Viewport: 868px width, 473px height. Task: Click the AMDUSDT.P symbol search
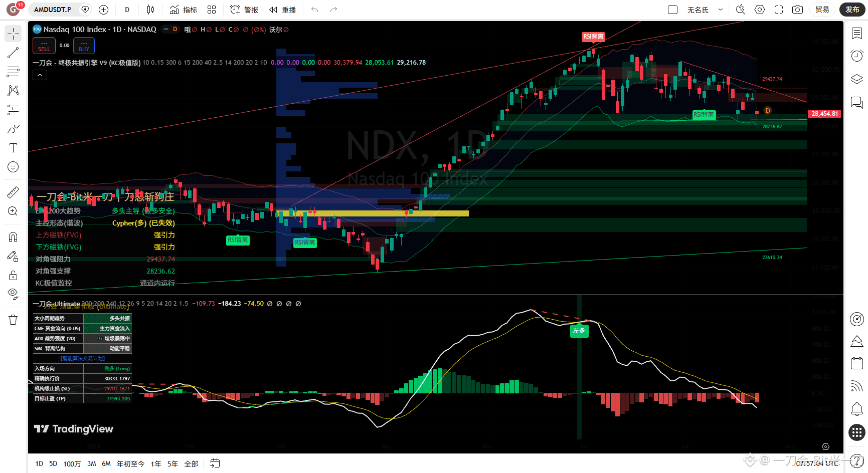click(53, 10)
